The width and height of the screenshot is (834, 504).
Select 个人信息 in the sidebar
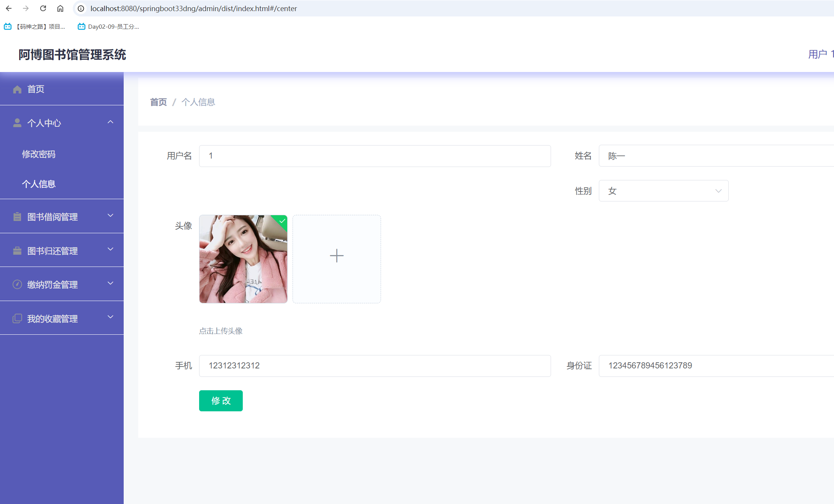click(x=39, y=184)
